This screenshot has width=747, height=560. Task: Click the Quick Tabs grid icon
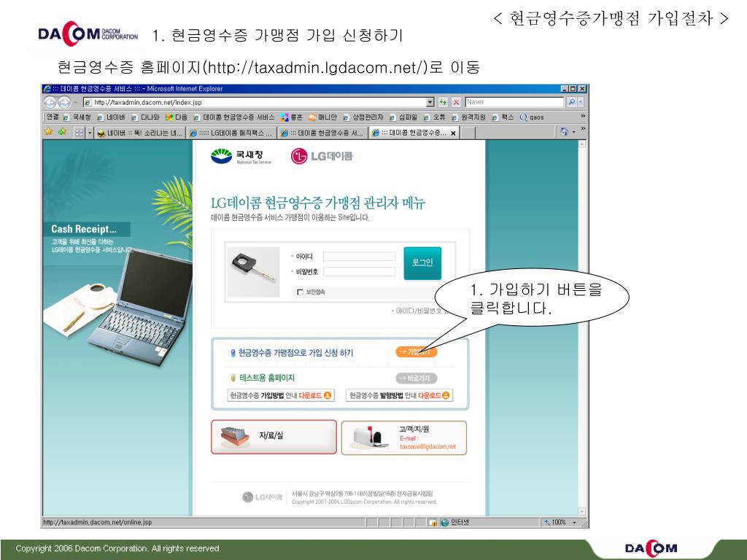79,133
